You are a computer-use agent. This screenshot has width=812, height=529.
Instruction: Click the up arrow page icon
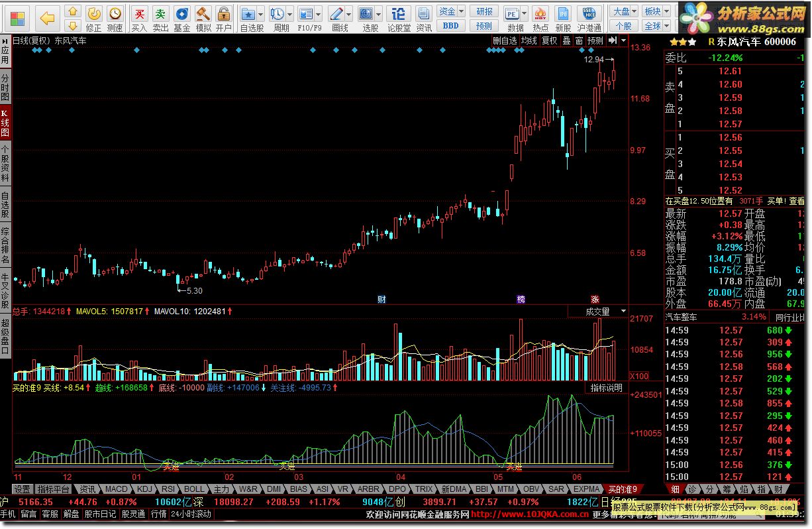73,12
